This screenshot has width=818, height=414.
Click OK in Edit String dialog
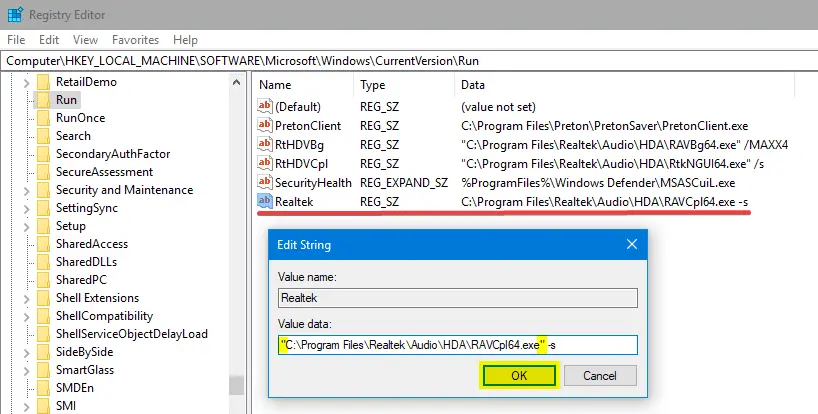pos(519,375)
